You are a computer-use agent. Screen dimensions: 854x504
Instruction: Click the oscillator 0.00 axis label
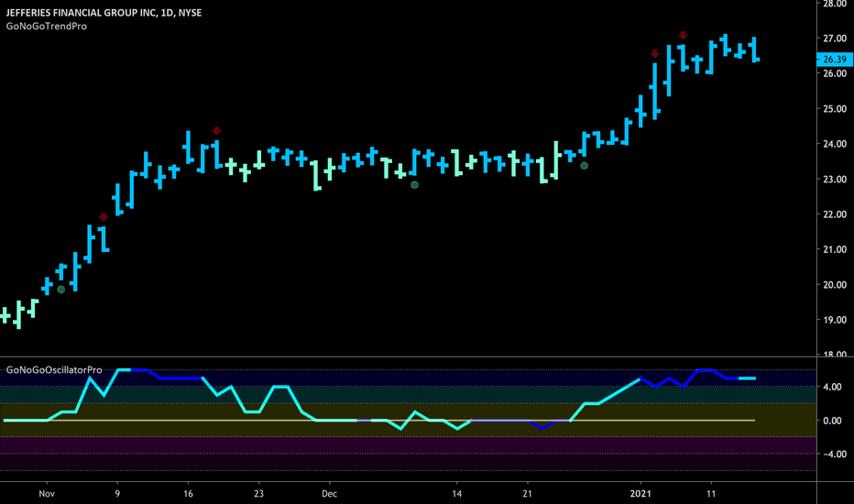tap(832, 421)
